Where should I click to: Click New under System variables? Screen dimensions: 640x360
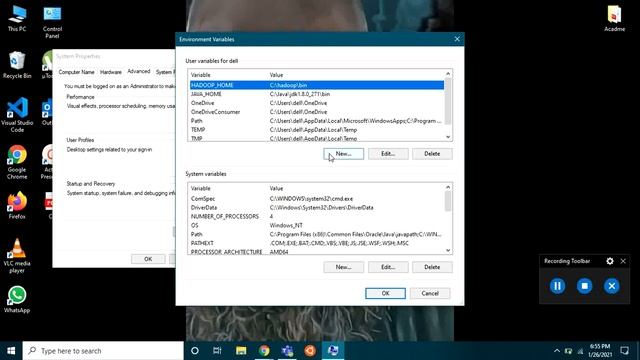pyautogui.click(x=343, y=267)
